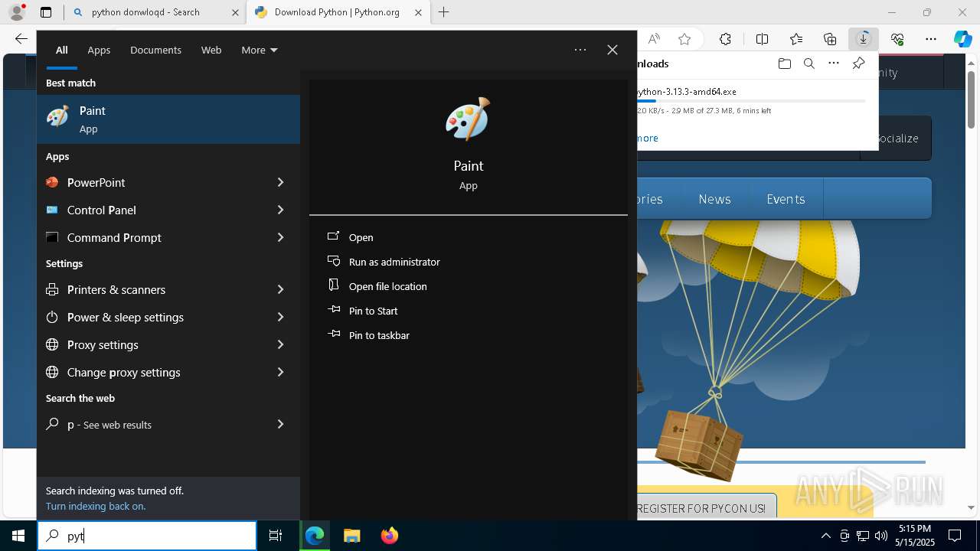Screen dimensions: 980x551
Task: Click the PowerPoint app icon in results
Action: coord(52,182)
